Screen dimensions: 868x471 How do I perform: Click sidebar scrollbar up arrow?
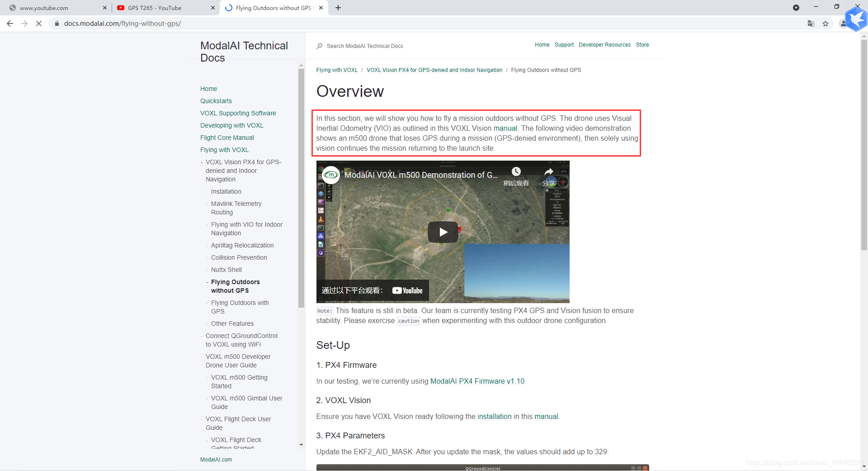click(x=302, y=66)
